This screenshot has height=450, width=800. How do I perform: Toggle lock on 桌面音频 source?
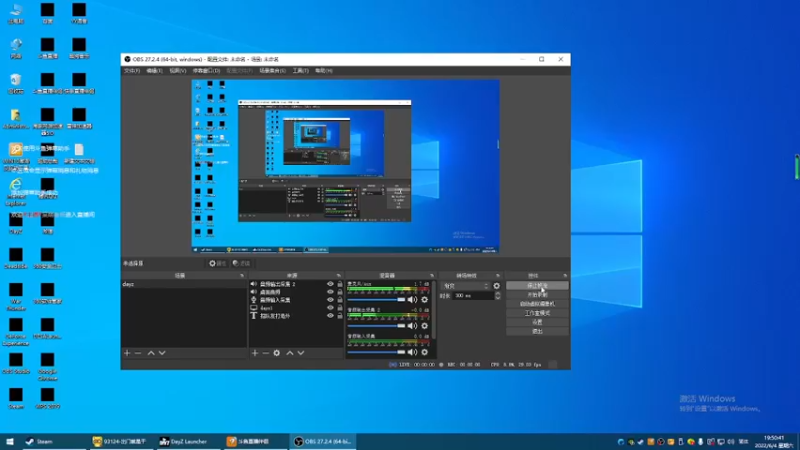pos(340,292)
